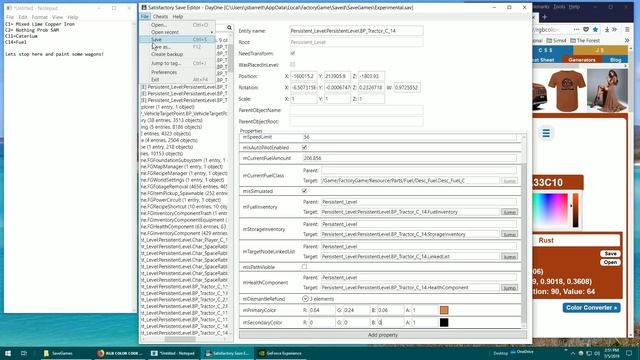Click mSpeedLimit value field

click(x=409, y=137)
